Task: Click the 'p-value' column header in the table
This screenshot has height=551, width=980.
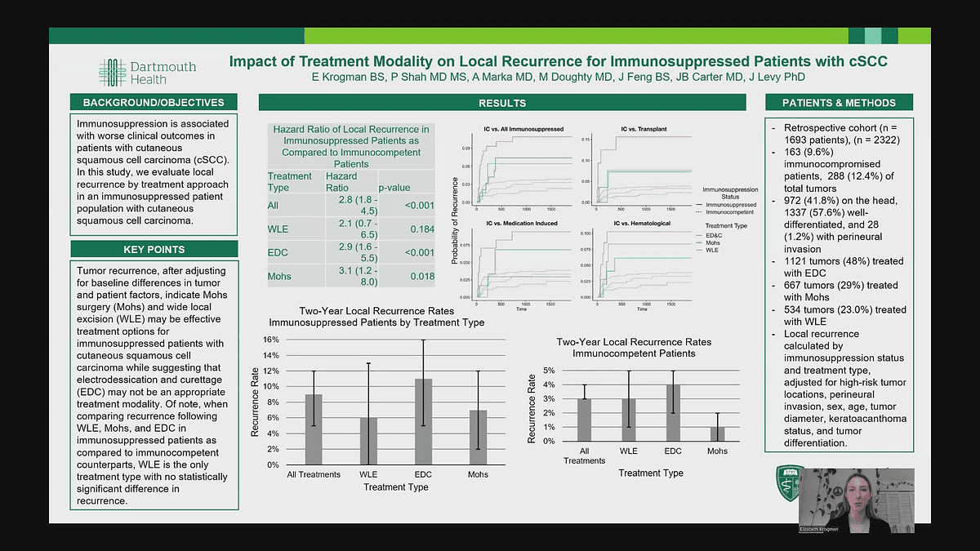Action: [394, 188]
